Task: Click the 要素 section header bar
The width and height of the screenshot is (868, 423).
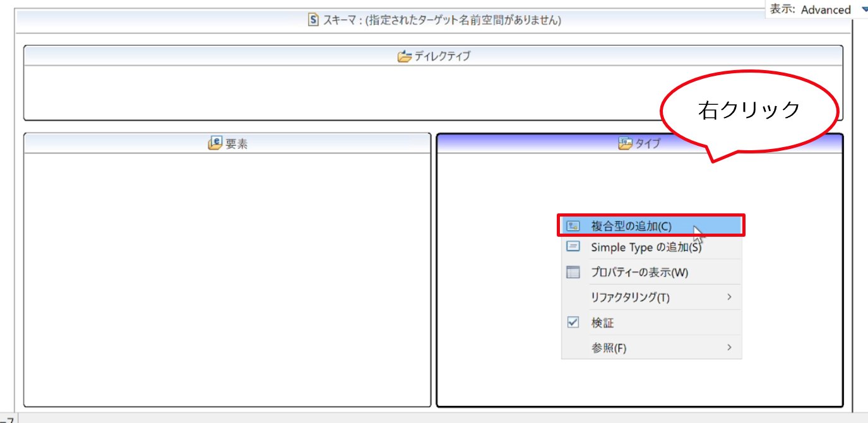Action: pyautogui.click(x=227, y=143)
